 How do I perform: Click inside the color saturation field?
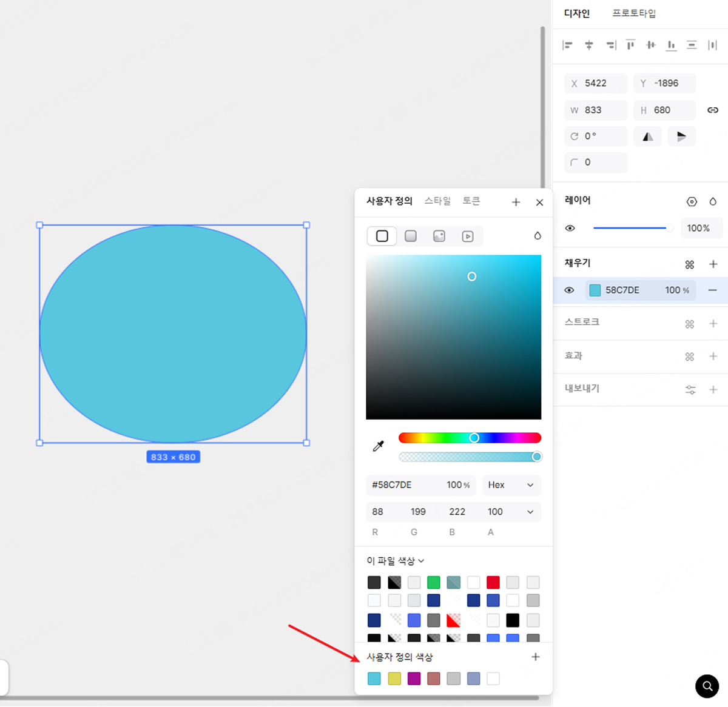453,337
